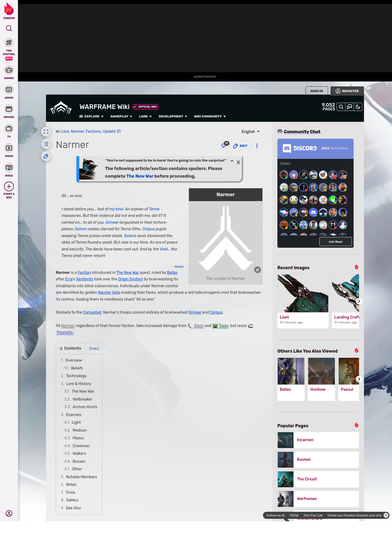Open The New War link in spoiler banner
The image size is (392, 545).
pyautogui.click(x=140, y=176)
